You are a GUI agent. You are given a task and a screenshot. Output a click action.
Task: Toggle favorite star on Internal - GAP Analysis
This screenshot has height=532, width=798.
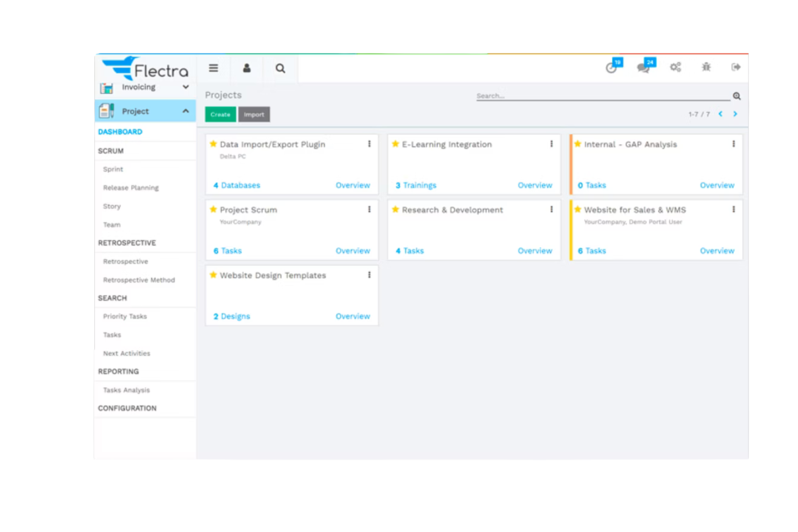[x=577, y=144]
